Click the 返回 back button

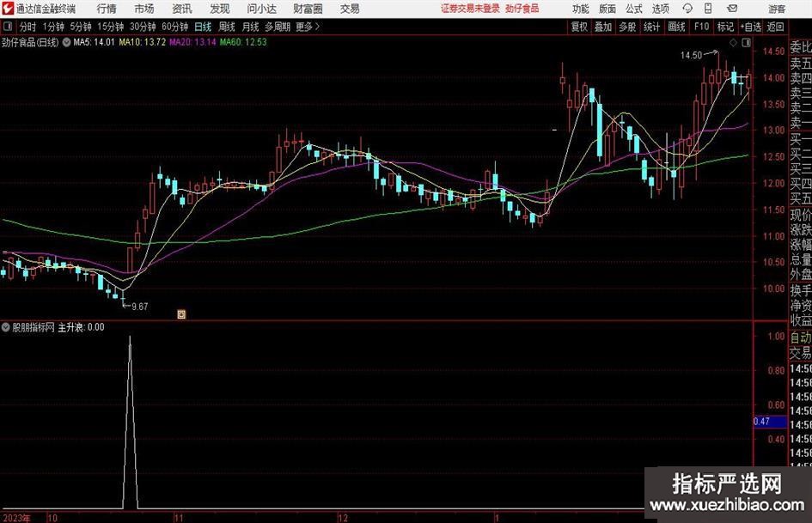pos(775,27)
